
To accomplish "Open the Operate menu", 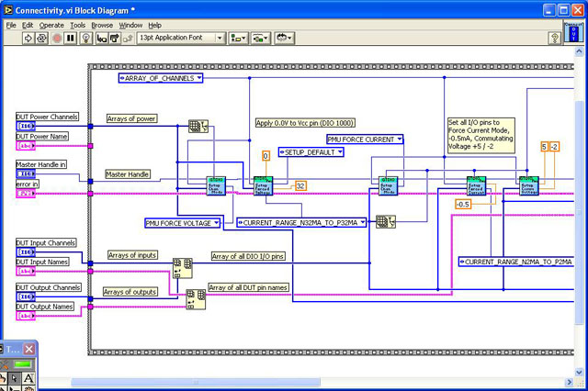I will (x=51, y=25).
